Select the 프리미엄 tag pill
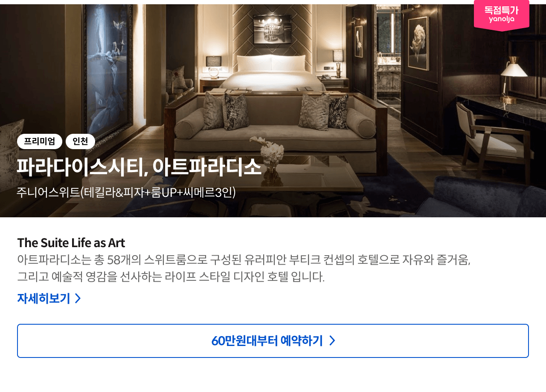This screenshot has width=546, height=392. [40, 141]
